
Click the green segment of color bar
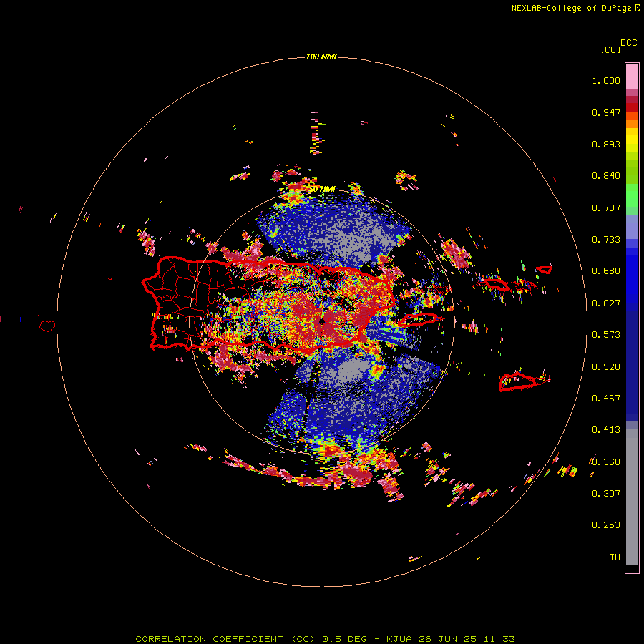pyautogui.click(x=632, y=195)
